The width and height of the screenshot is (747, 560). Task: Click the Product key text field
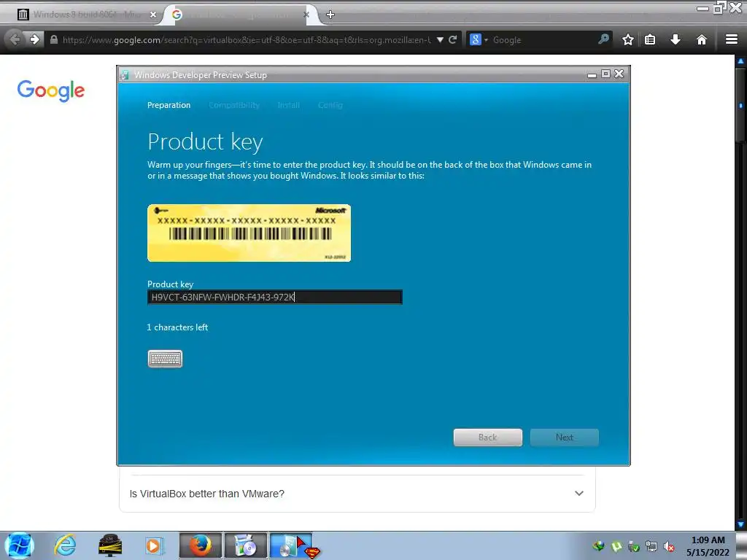275,297
